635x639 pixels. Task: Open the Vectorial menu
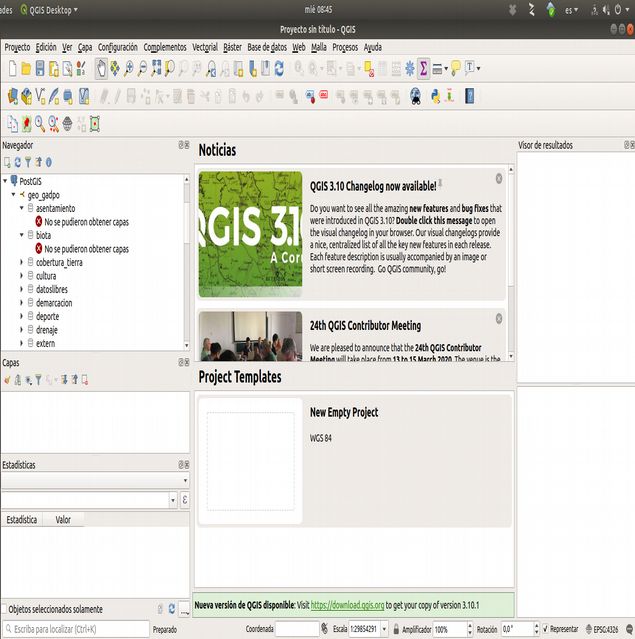coord(205,47)
